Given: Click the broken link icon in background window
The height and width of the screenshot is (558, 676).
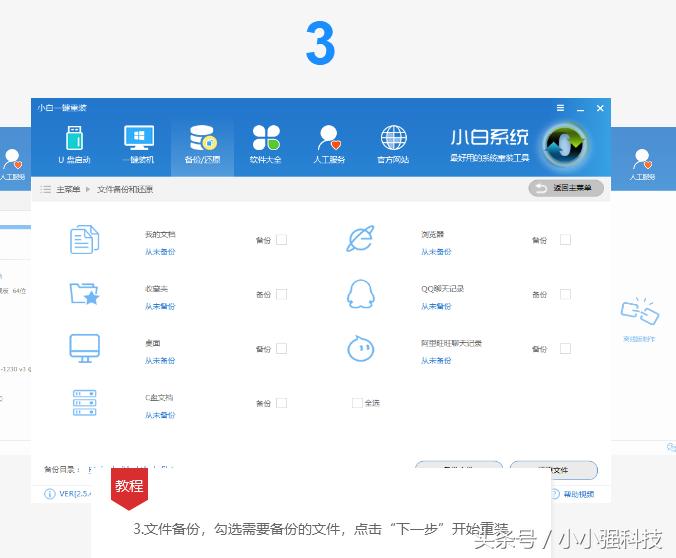Looking at the screenshot, I should tap(640, 311).
